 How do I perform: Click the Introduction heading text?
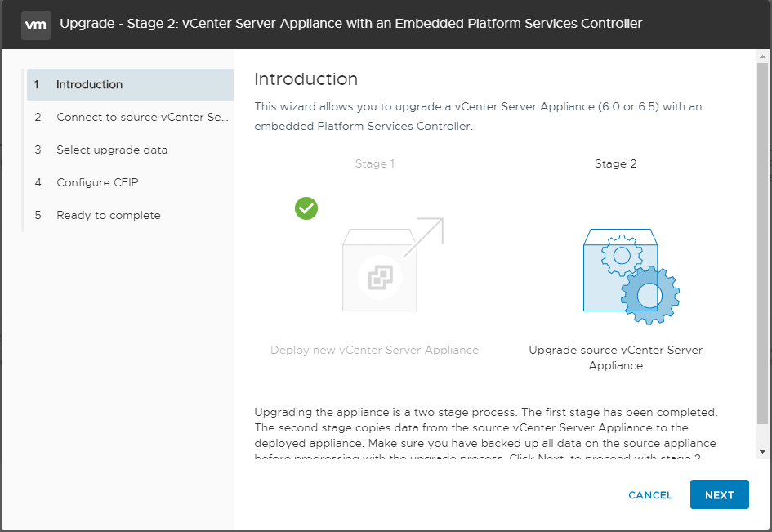coord(306,79)
